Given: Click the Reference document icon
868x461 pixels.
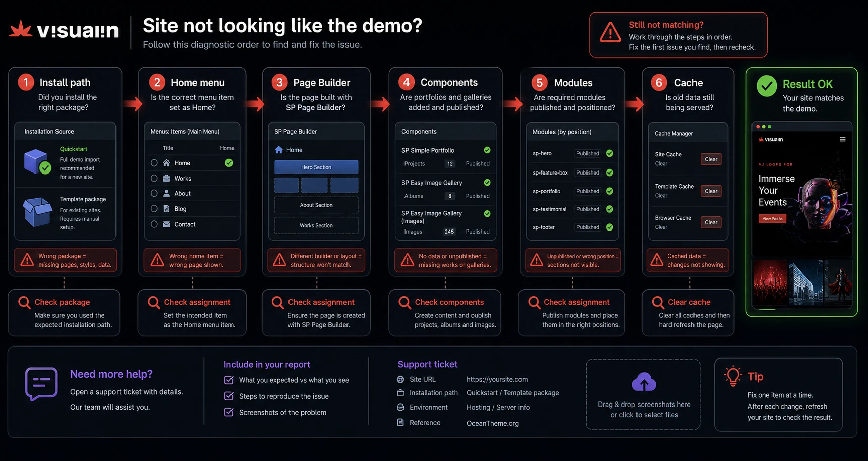Looking at the screenshot, I should pos(400,423).
